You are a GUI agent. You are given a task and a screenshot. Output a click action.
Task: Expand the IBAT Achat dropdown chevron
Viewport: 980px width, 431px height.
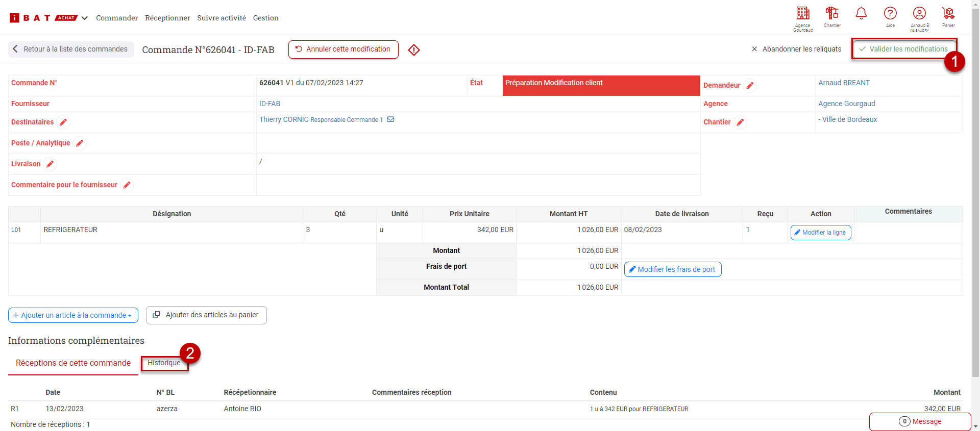pos(85,18)
